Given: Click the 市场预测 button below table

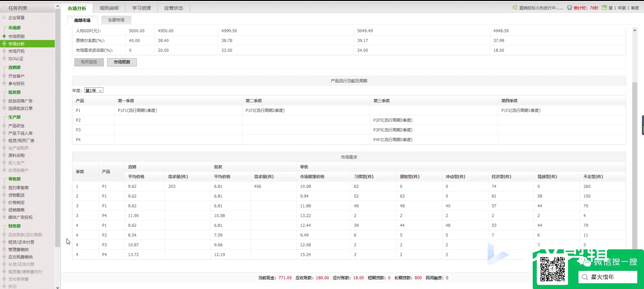Looking at the screenshot, I should pyautogui.click(x=122, y=62).
